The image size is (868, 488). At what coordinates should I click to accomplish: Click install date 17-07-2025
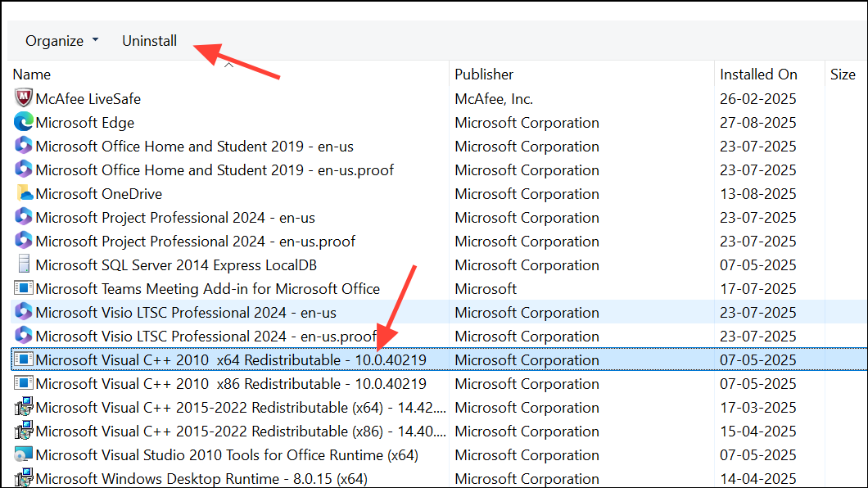757,289
